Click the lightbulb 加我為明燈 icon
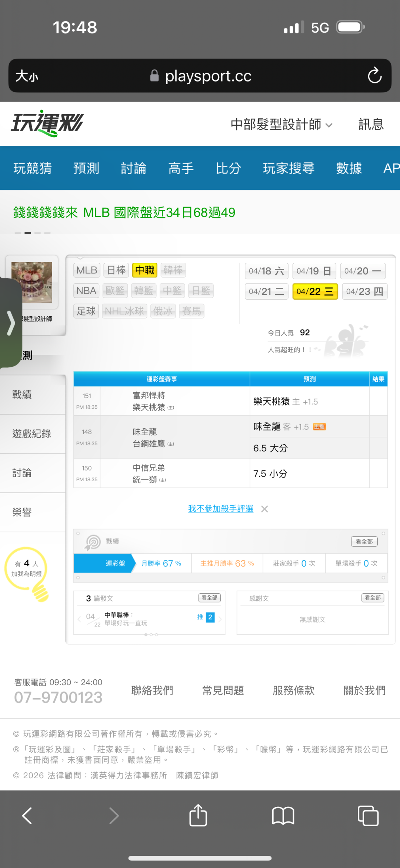 click(x=27, y=572)
